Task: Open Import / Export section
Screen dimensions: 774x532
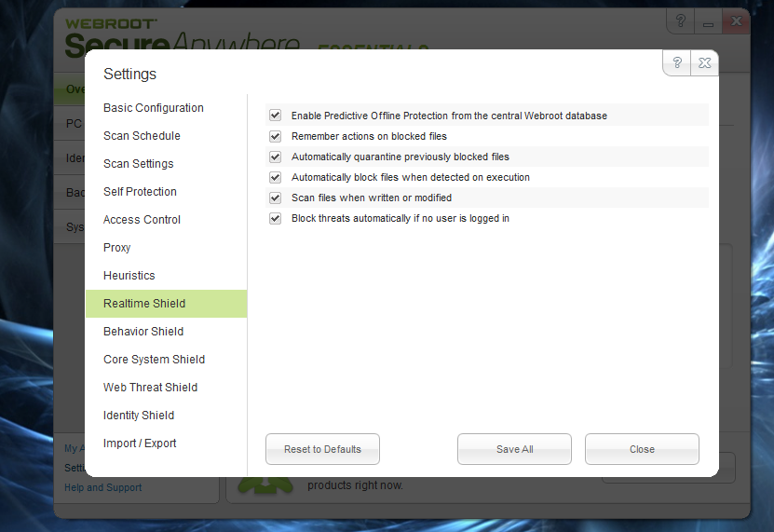Action: tap(167, 443)
